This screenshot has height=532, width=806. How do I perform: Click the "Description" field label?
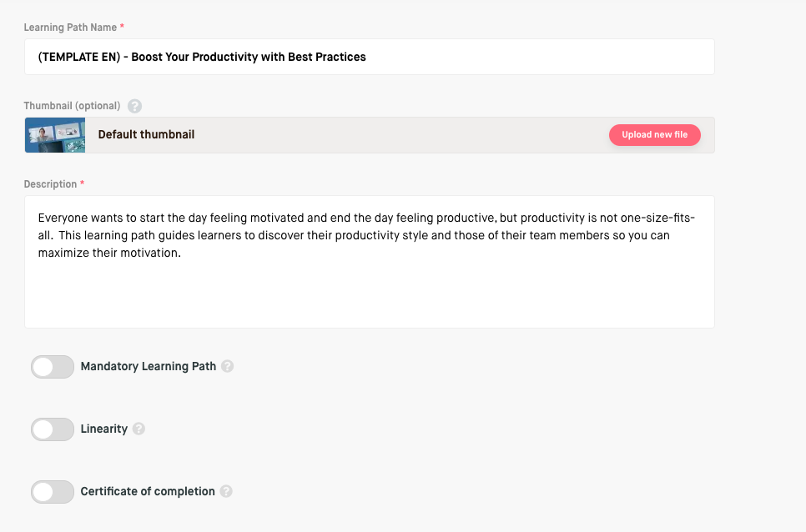[x=50, y=183]
